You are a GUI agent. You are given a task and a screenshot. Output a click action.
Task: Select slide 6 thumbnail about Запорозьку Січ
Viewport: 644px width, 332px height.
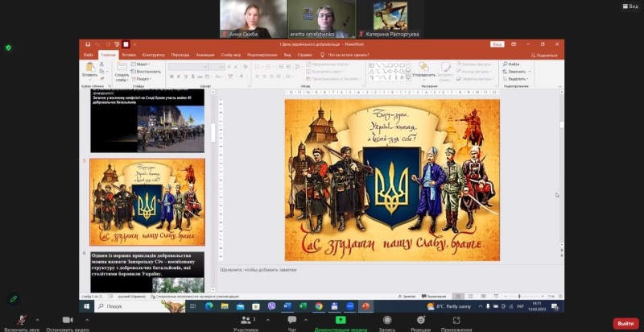(147, 272)
